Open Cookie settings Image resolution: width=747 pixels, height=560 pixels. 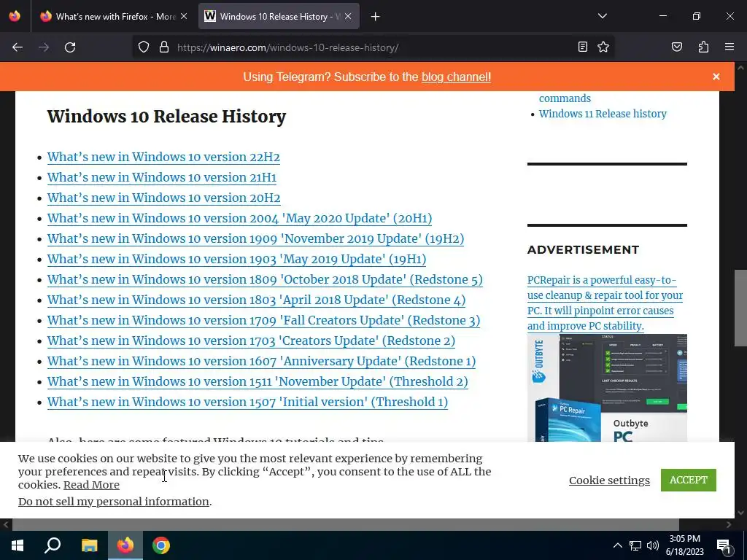point(609,480)
